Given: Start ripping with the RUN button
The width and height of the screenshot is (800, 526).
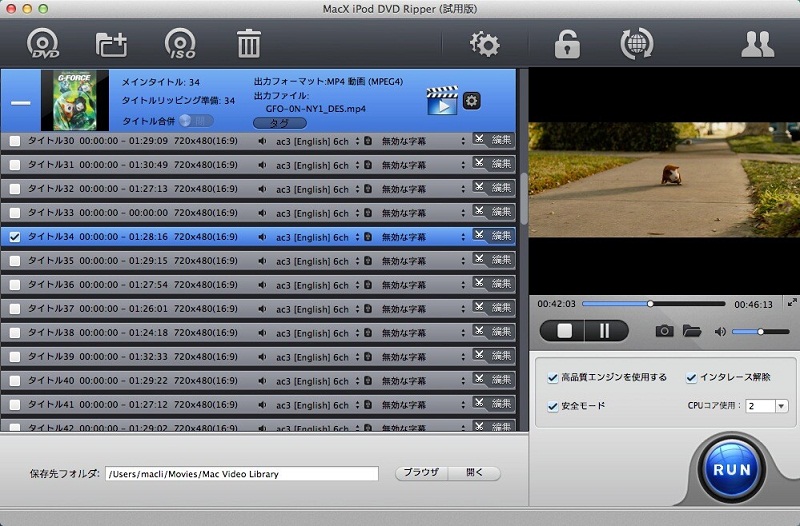Looking at the screenshot, I should tap(732, 469).
